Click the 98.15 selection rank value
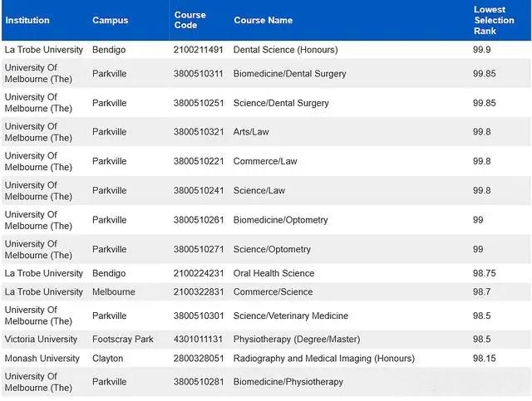This screenshot has width=532, height=401. click(484, 359)
